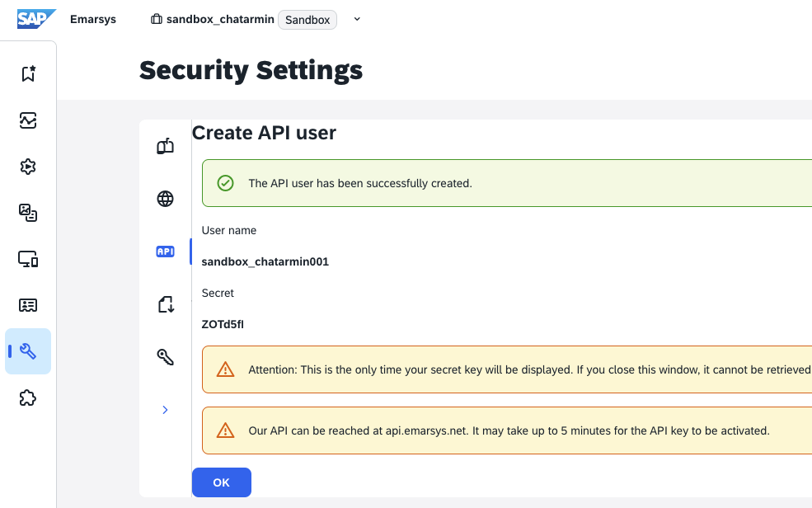
Task: Open the key icon settings tab
Action: [x=165, y=357]
